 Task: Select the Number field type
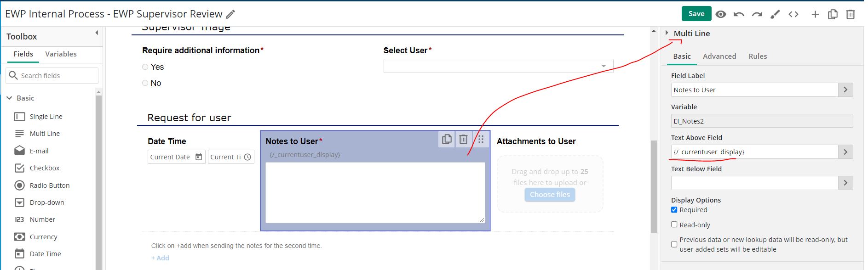(34, 219)
